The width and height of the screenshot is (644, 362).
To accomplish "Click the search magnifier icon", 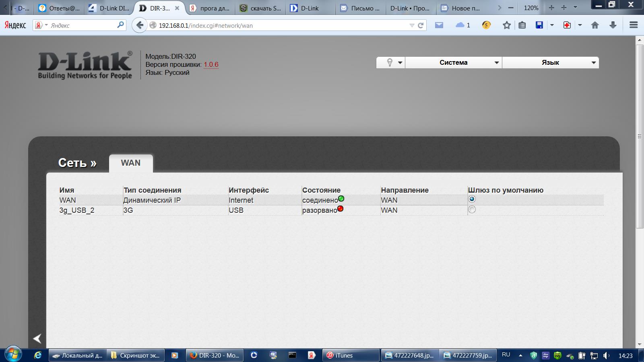I will [120, 25].
